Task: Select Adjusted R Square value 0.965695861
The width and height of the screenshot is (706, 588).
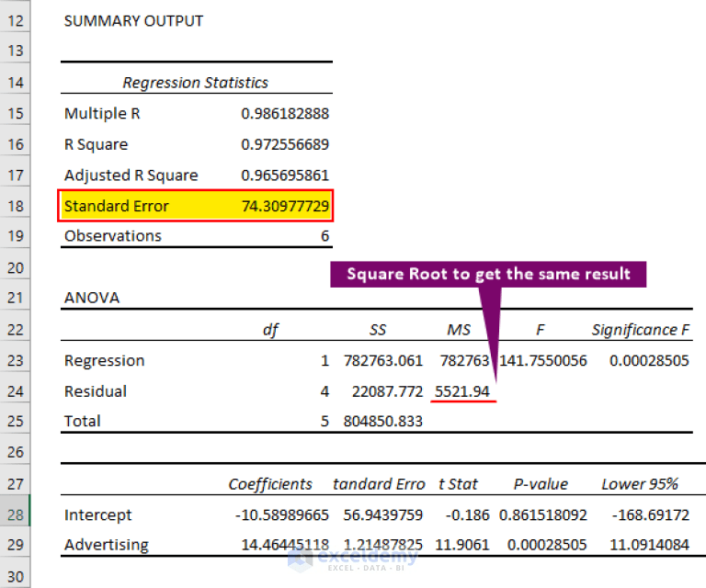Action: coord(285,175)
